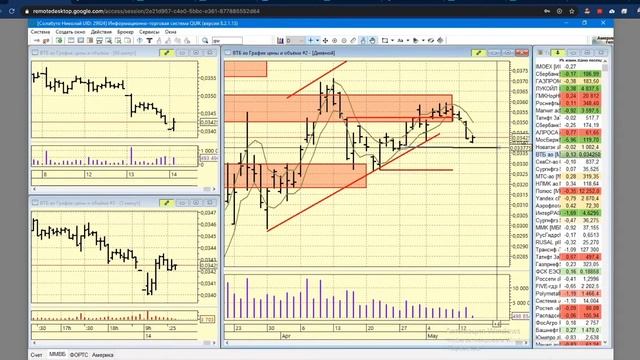This screenshot has height=360, width=640.
Task: Click the bold T text icon in toolbar
Action: [149, 40]
